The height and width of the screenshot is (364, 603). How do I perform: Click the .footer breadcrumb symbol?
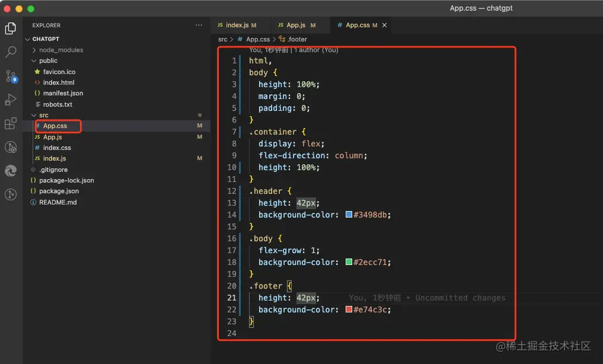pos(297,39)
